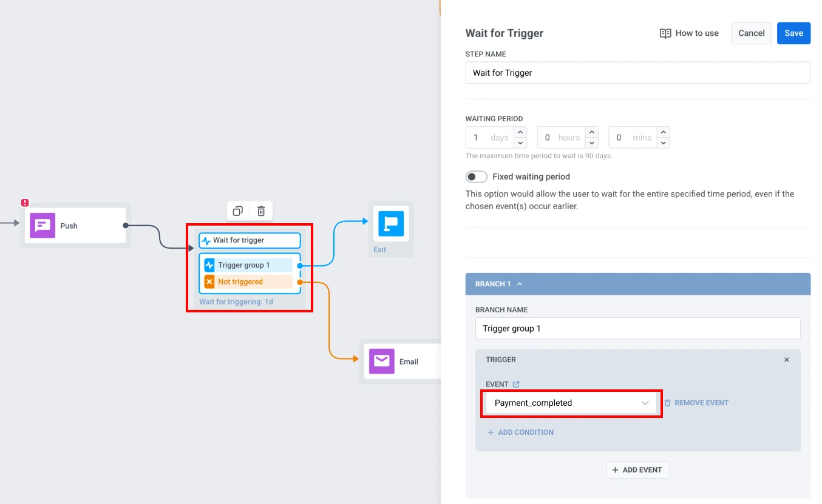822x504 pixels.
Task: Collapse the Branch 1 section
Action: click(519, 283)
